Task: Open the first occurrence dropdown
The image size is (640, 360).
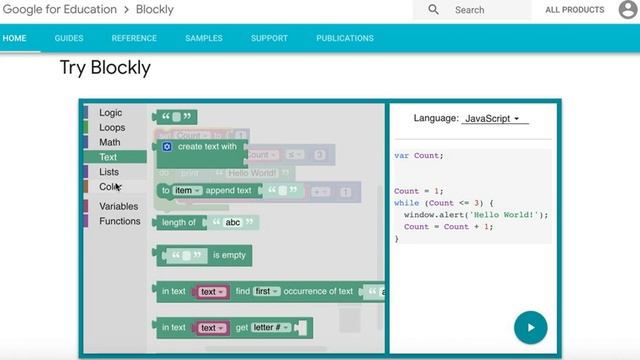Action: pyautogui.click(x=267, y=291)
